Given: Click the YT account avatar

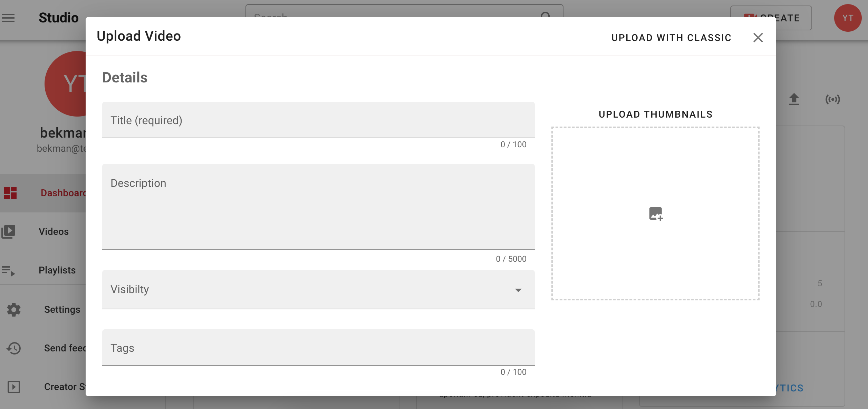Looking at the screenshot, I should [848, 18].
